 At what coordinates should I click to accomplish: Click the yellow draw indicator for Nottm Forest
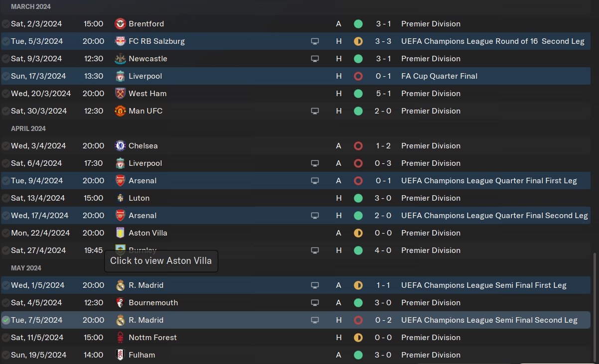coord(358,338)
